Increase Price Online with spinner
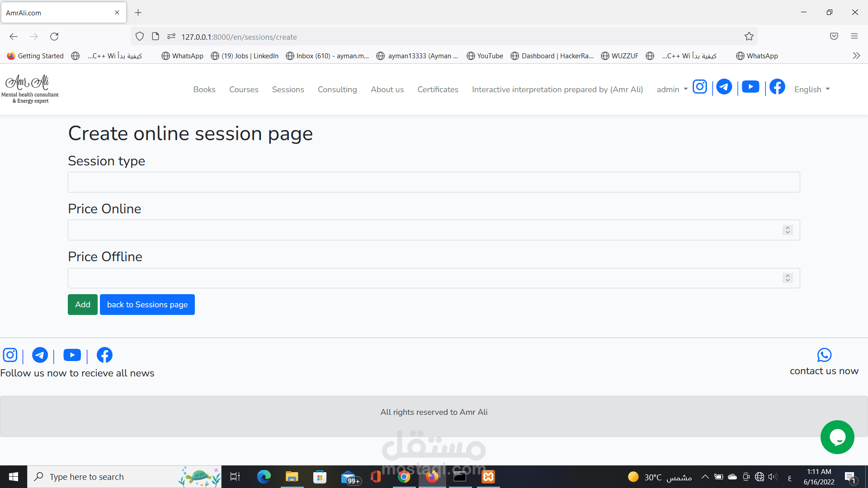This screenshot has height=488, width=868. pos(788,228)
